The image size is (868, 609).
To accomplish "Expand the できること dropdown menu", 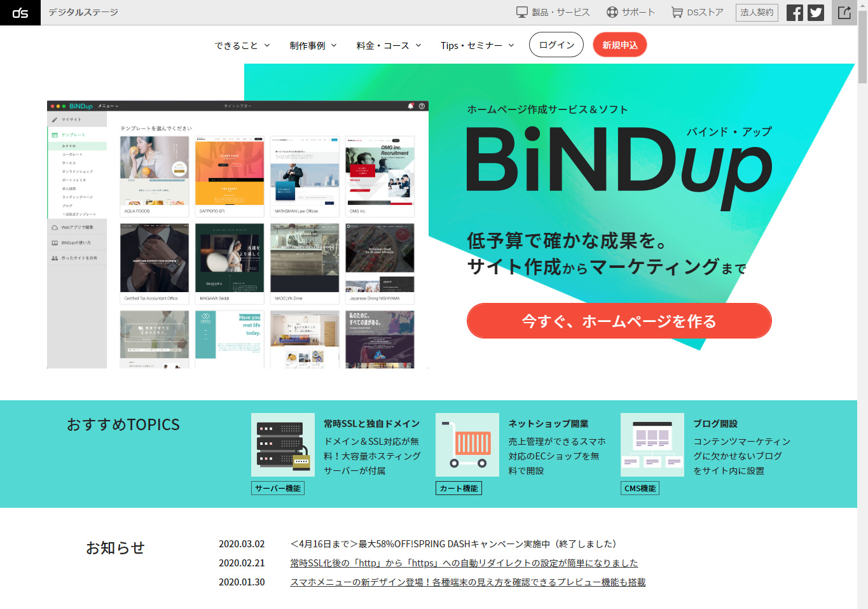I will (242, 45).
